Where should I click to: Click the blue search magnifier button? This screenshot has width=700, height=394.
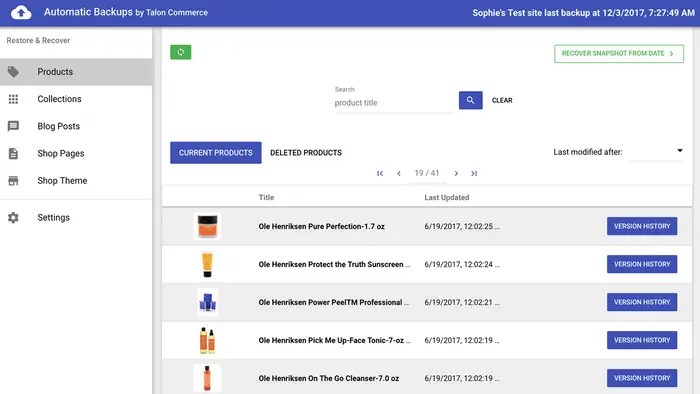click(471, 100)
